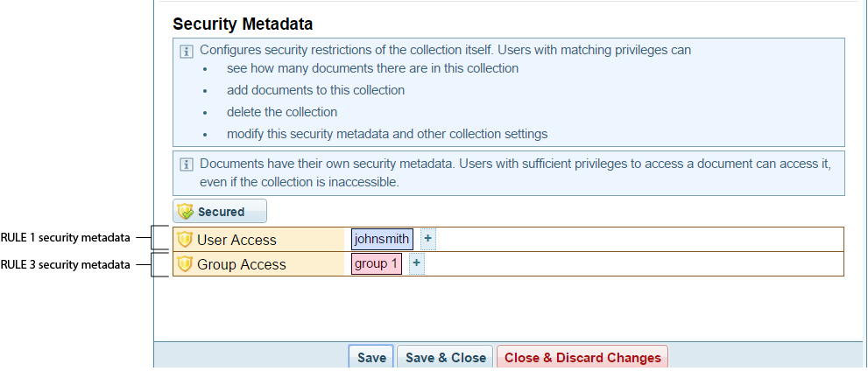The height and width of the screenshot is (371, 868).
Task: Add a user with the plus after johnsmith
Action: [428, 238]
